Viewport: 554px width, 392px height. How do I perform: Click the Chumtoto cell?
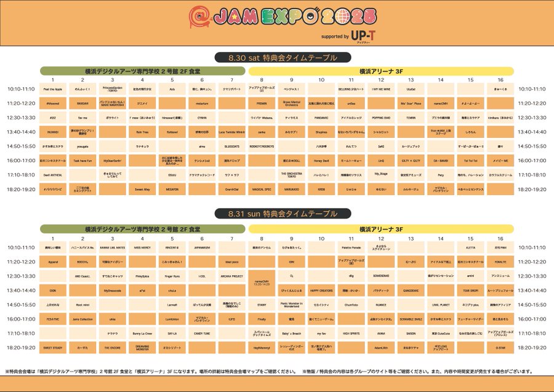351,305
